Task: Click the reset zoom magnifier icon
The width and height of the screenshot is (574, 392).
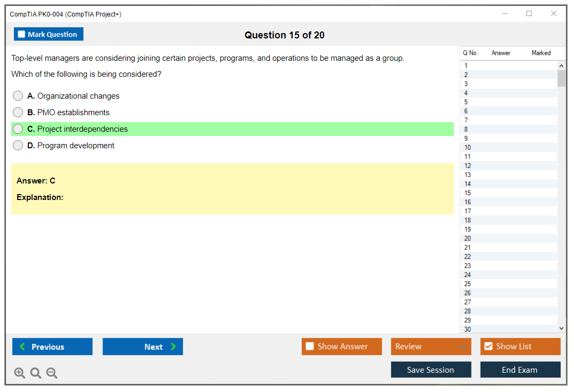Action: [36, 373]
